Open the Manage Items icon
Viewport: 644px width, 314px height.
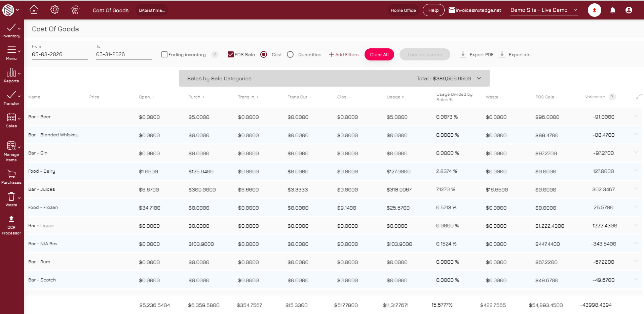11,145
